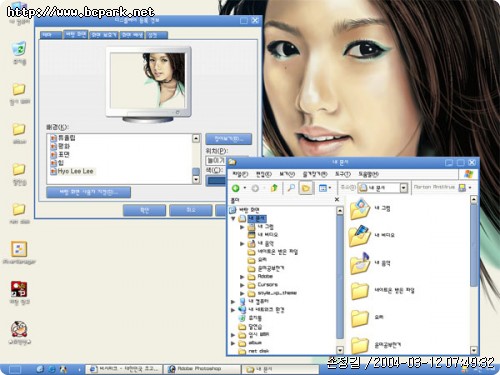500x375 pixels.
Task: Select the Manager application desktop icon
Action: point(19,249)
